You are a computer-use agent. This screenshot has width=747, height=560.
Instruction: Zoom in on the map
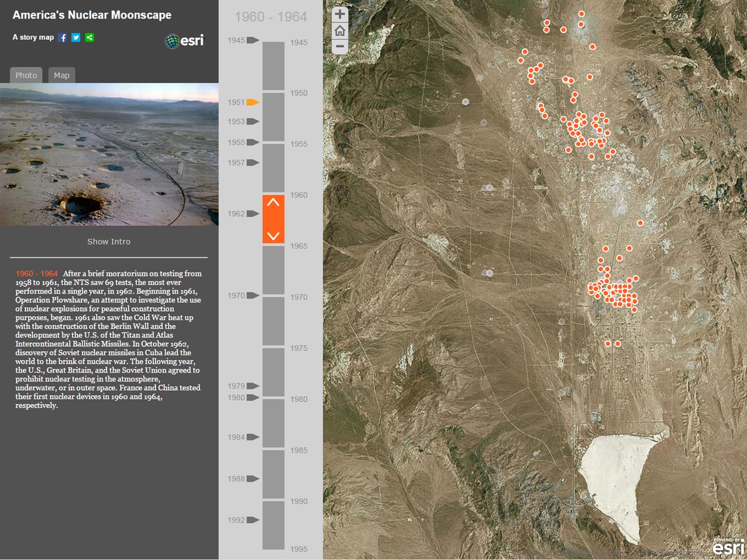[340, 14]
